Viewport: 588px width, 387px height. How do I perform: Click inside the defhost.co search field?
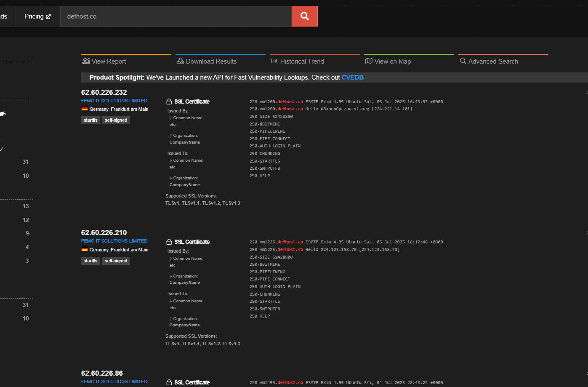176,16
